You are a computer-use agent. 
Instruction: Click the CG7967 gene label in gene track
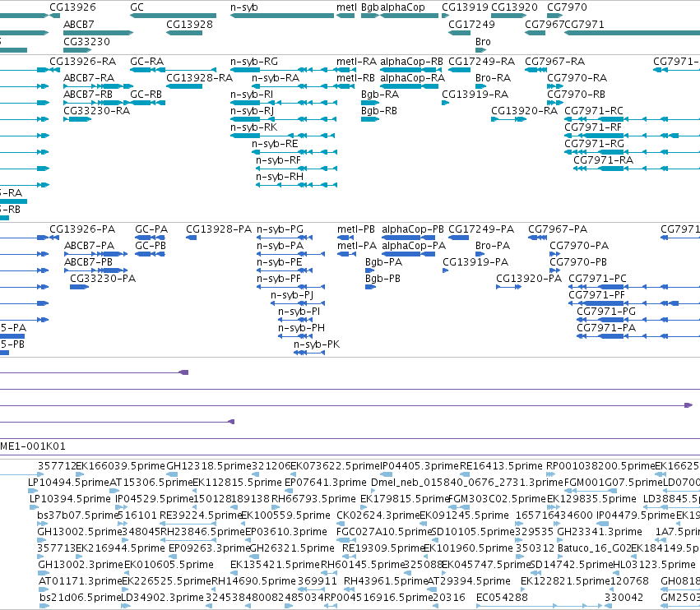coord(545,24)
